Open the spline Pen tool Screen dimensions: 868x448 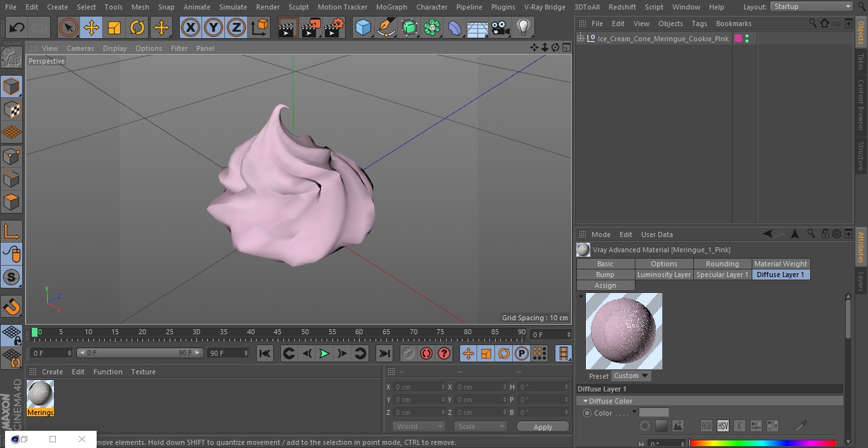[386, 28]
